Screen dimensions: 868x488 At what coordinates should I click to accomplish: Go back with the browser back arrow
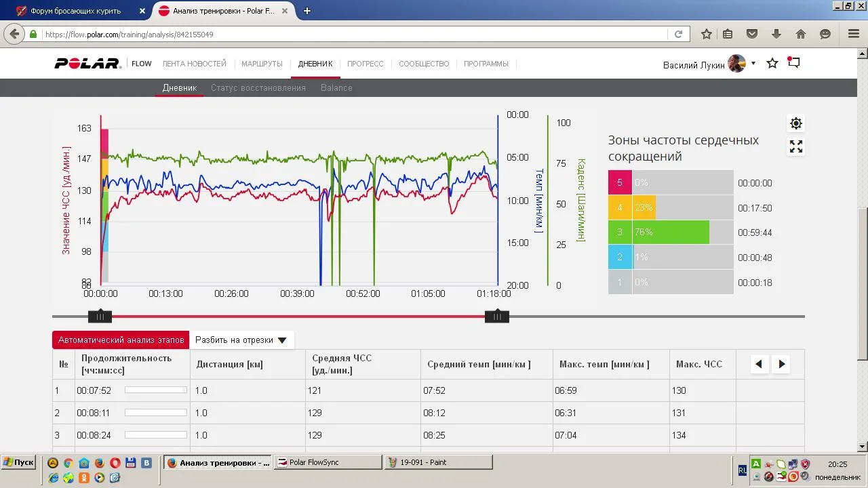tap(14, 34)
